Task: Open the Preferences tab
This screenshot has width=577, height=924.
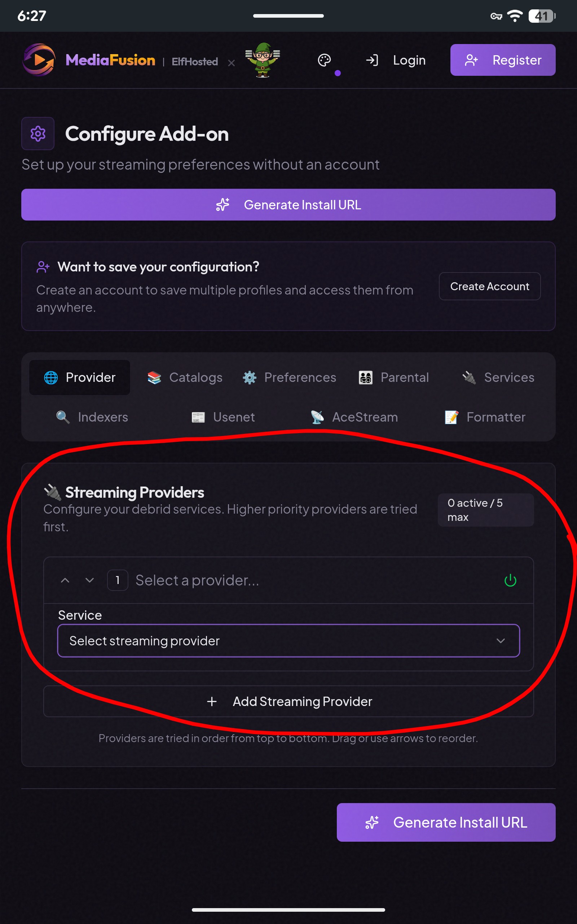Action: tap(290, 377)
